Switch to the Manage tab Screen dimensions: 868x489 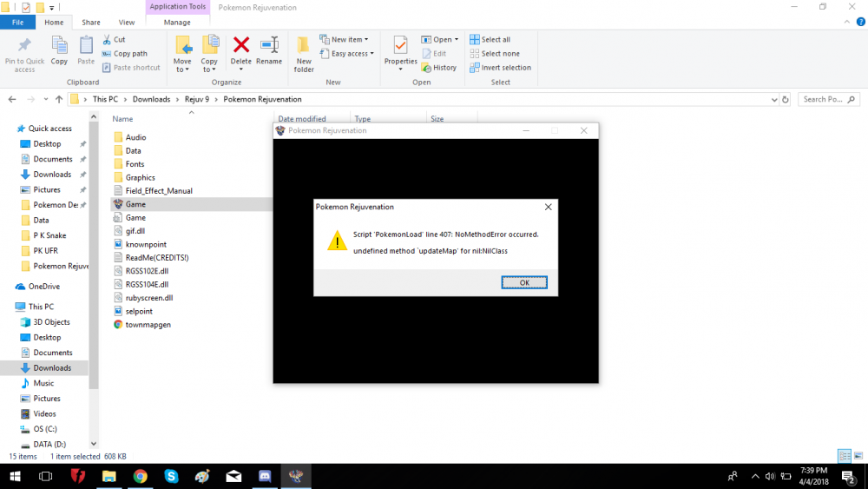[x=177, y=23]
